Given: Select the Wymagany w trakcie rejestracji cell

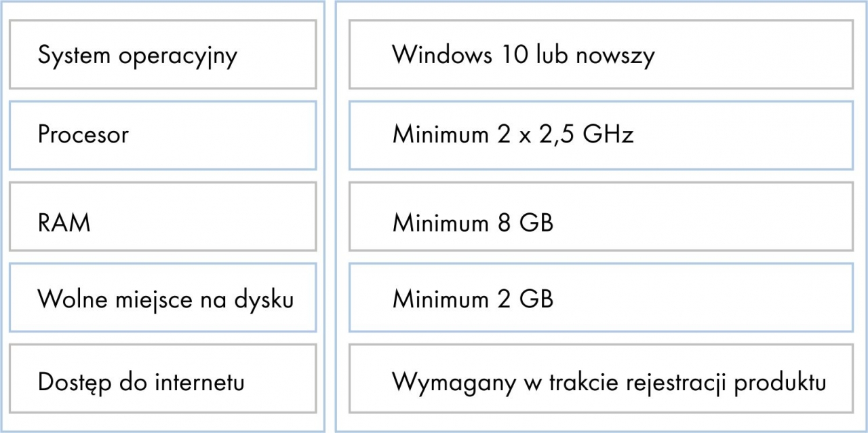Looking at the screenshot, I should (x=601, y=379).
